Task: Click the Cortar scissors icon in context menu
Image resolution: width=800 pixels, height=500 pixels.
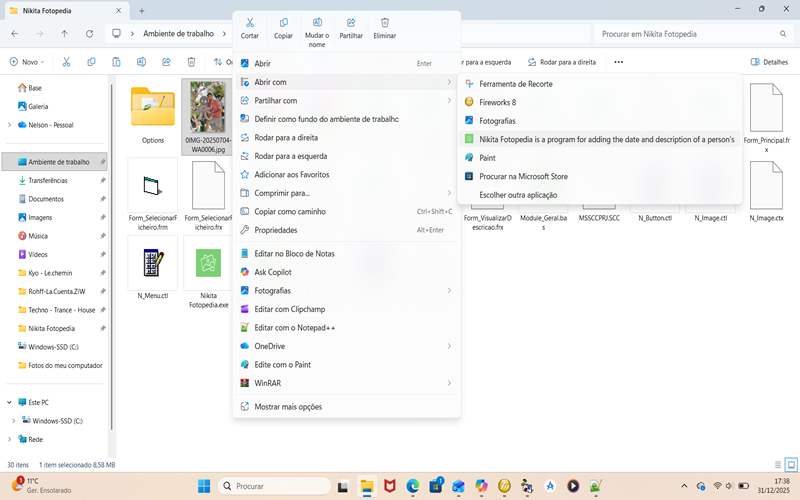Action: (249, 27)
